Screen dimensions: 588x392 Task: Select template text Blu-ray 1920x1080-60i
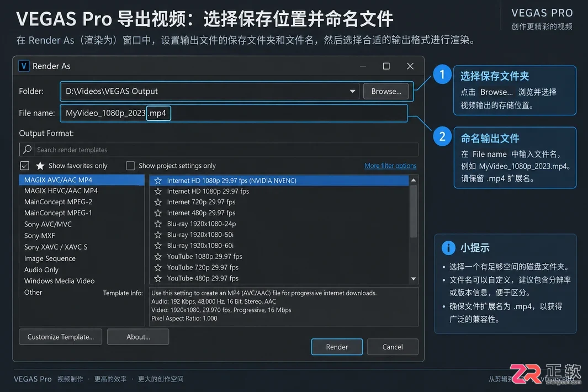200,246
